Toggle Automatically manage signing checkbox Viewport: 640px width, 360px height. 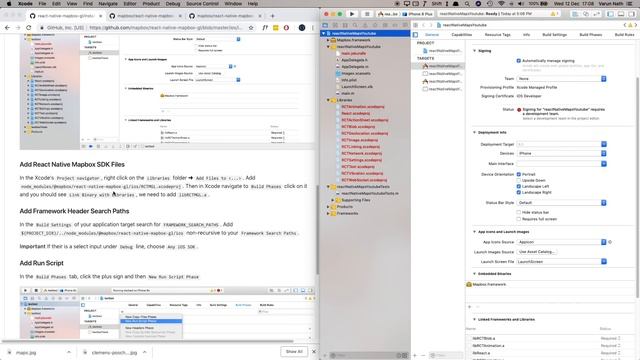point(519,61)
